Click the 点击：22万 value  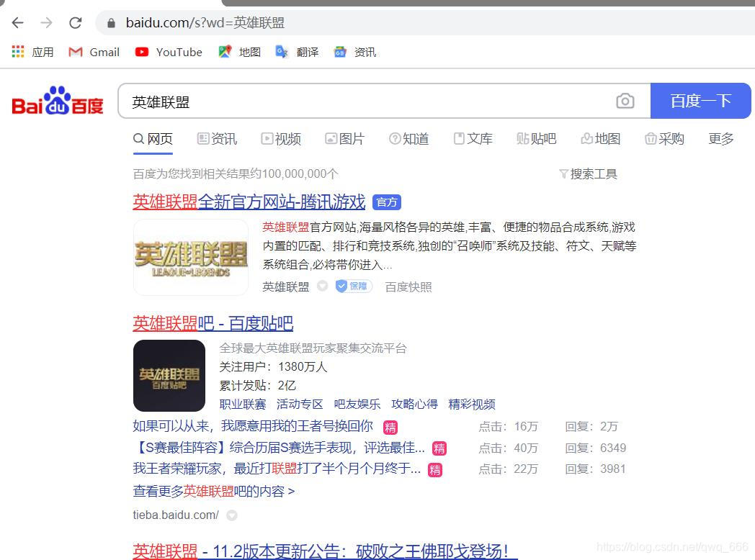point(508,469)
